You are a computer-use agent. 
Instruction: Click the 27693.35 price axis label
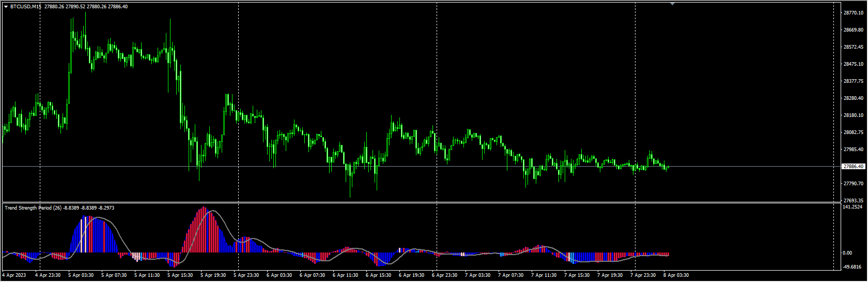(x=854, y=201)
